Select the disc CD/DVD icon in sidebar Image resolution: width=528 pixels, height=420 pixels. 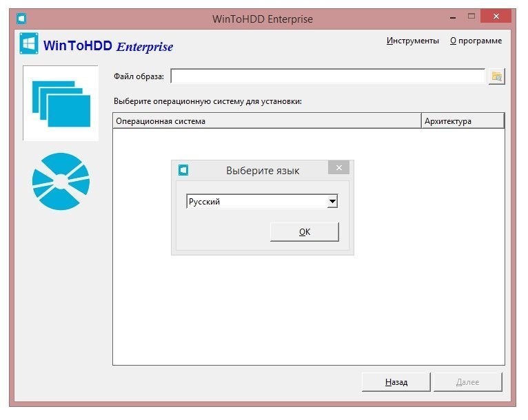click(61, 182)
